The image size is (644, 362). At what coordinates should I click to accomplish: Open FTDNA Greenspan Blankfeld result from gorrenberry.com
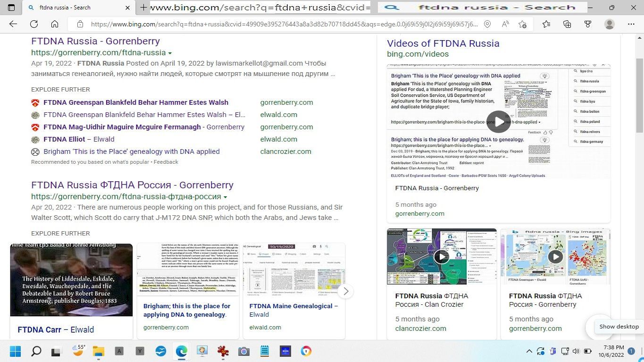click(136, 102)
